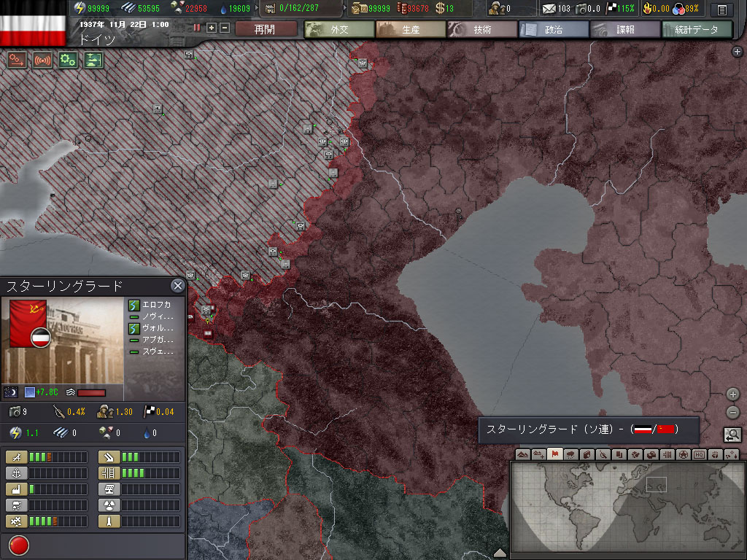The width and height of the screenshot is (747, 560).
Task: Select political flag map mode
Action: (554, 455)
